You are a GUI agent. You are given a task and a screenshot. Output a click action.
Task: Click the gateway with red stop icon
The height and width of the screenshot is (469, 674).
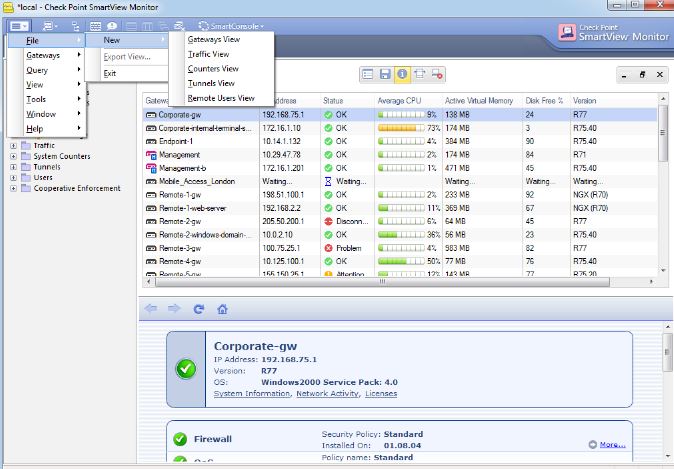click(437, 74)
